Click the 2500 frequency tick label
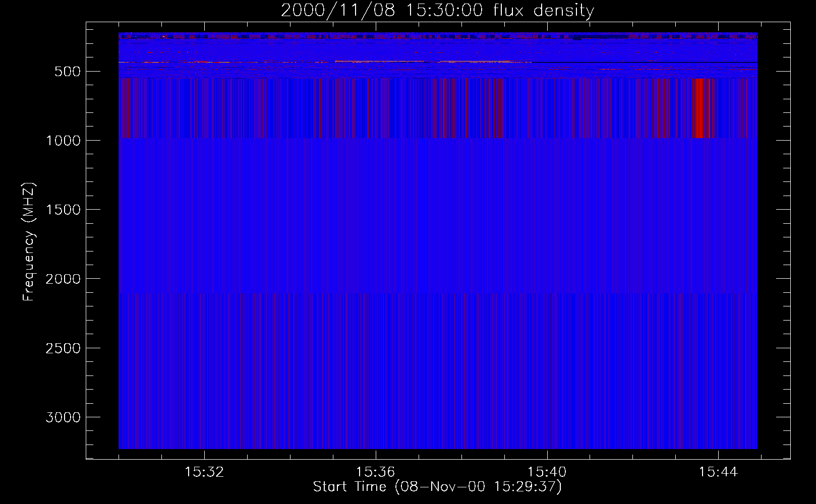This screenshot has width=816, height=504. click(63, 348)
